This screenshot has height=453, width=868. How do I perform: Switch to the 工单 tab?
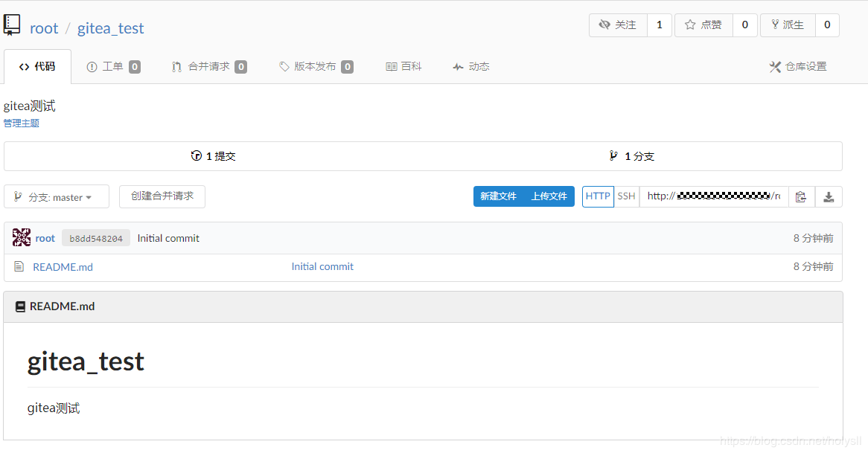tap(114, 66)
